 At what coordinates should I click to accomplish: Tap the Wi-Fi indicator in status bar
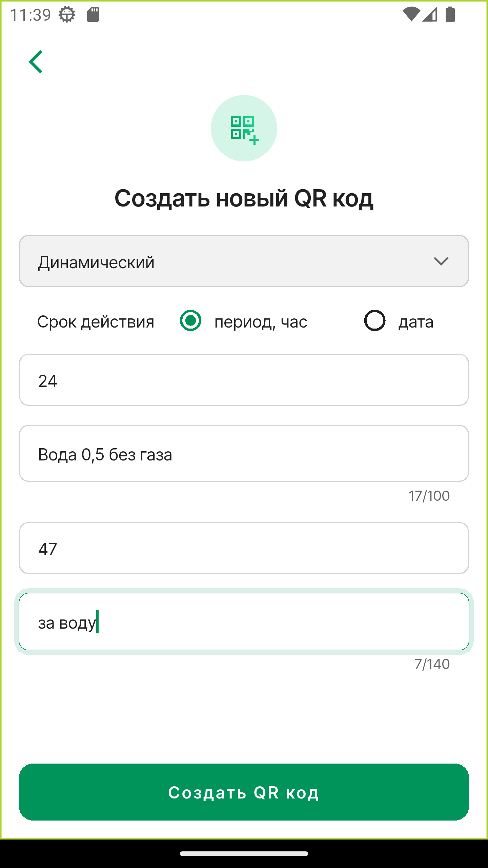411,14
